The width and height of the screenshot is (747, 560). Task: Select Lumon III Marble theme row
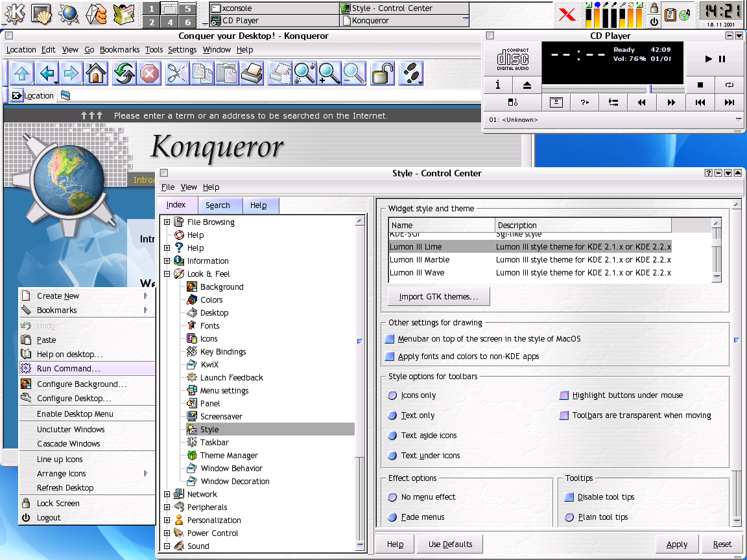530,259
